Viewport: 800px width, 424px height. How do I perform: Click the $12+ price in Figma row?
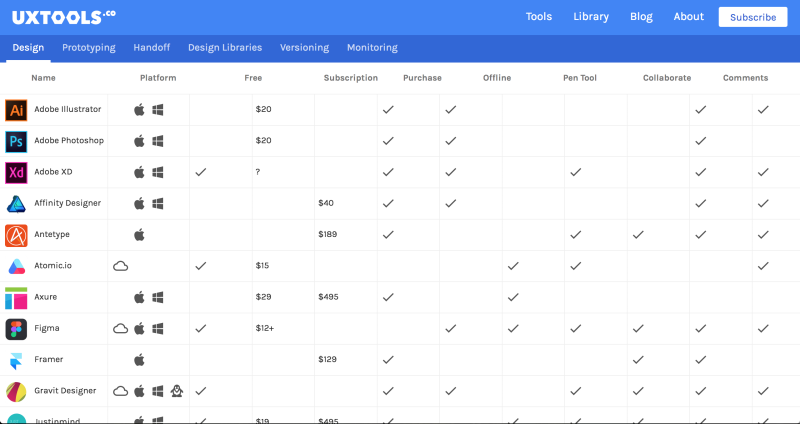(265, 328)
